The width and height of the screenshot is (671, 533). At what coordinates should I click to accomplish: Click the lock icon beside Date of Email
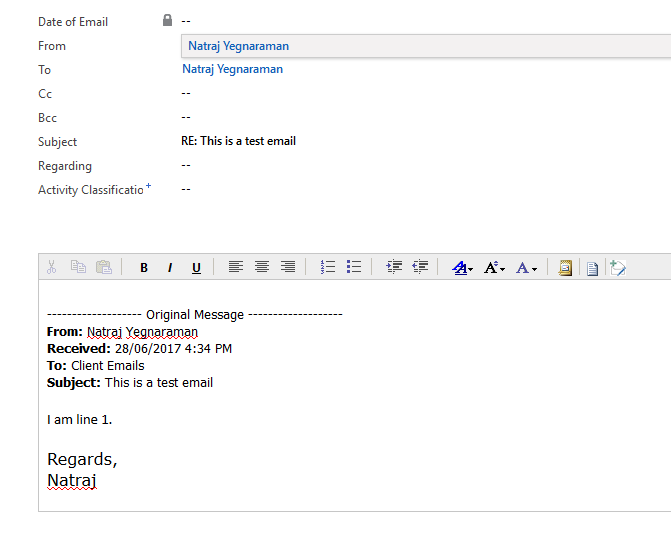click(167, 20)
